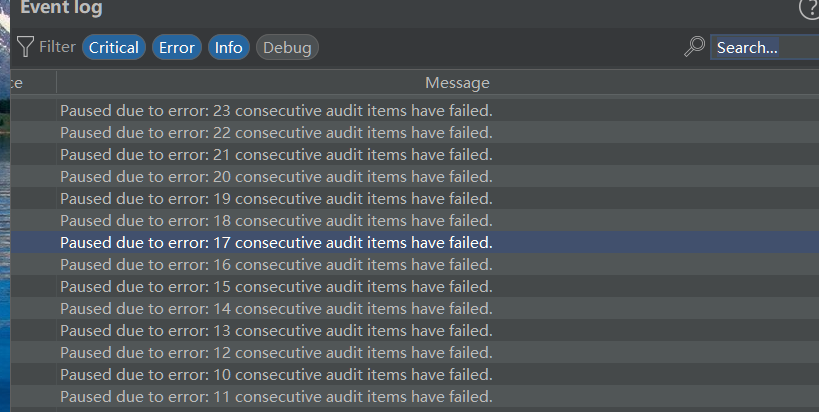Select the 15 consecutive audit items row
The image size is (819, 412).
[276, 286]
